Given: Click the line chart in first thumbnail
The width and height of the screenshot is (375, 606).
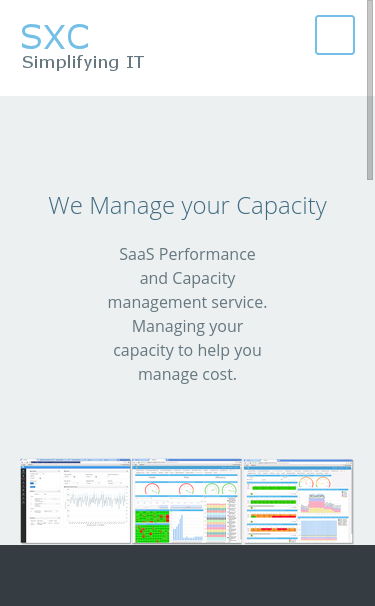Looking at the screenshot, I should click(x=97, y=506).
